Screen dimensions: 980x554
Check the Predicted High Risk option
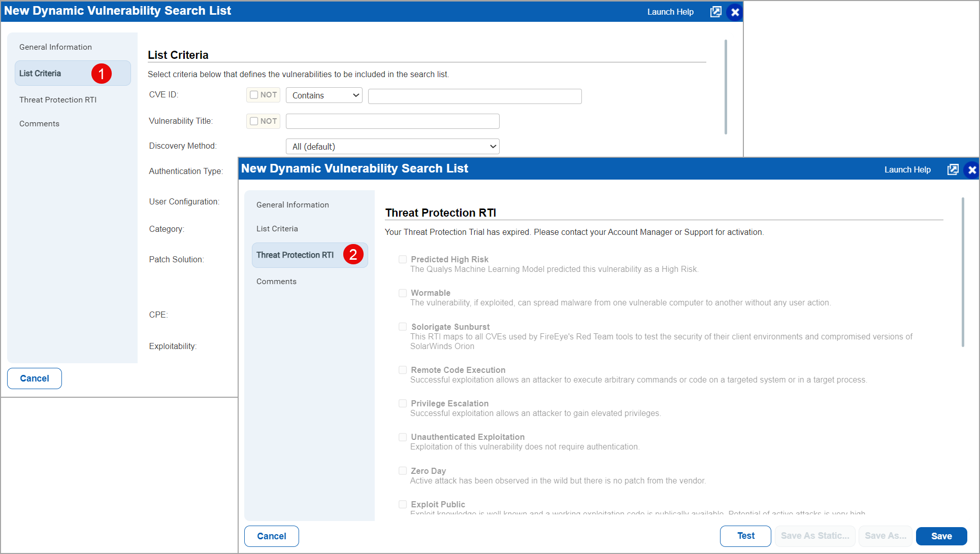coord(403,259)
